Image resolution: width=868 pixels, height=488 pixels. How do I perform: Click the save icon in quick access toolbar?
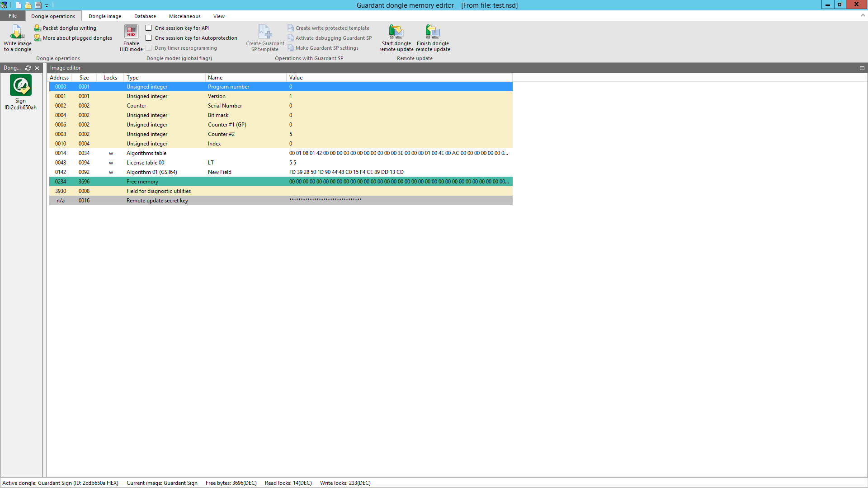[x=38, y=5]
